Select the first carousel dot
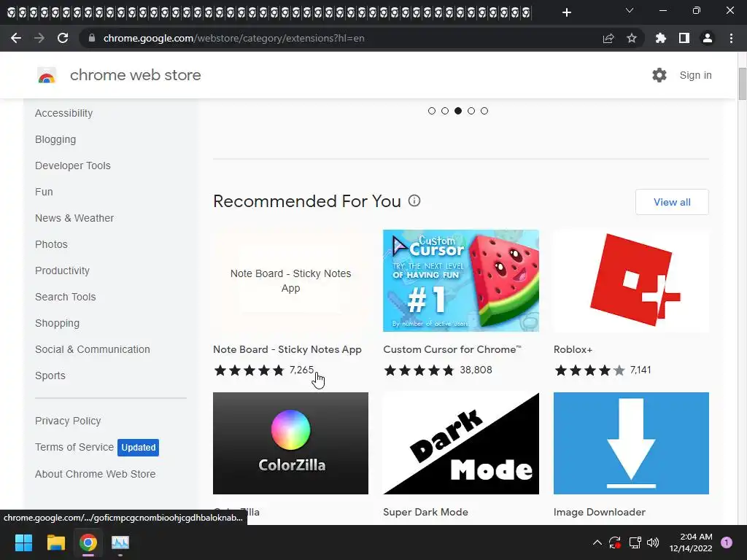747x560 pixels. tap(432, 111)
